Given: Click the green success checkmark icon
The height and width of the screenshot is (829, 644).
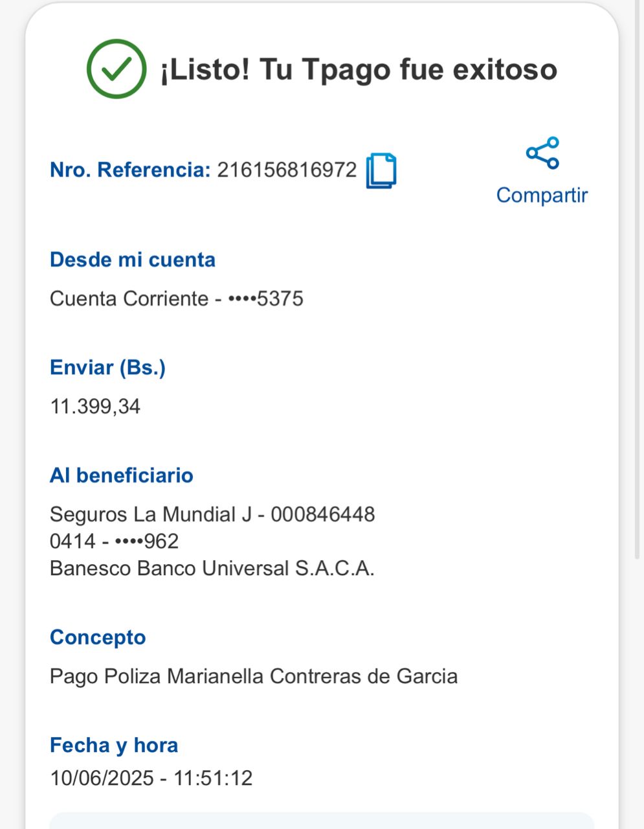Looking at the screenshot, I should click(117, 69).
